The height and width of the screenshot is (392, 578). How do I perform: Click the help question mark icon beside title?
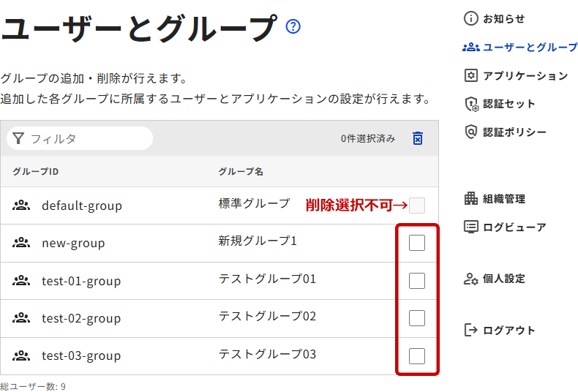[x=293, y=27]
